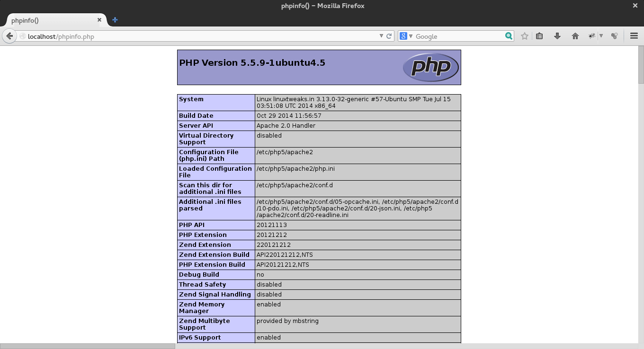644x349 pixels.
Task: Click the /etc/php5/apache2/php.ini value
Action: tap(295, 169)
